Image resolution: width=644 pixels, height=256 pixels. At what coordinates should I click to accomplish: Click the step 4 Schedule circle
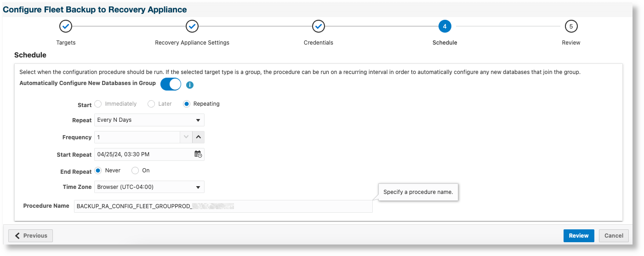coord(445,27)
